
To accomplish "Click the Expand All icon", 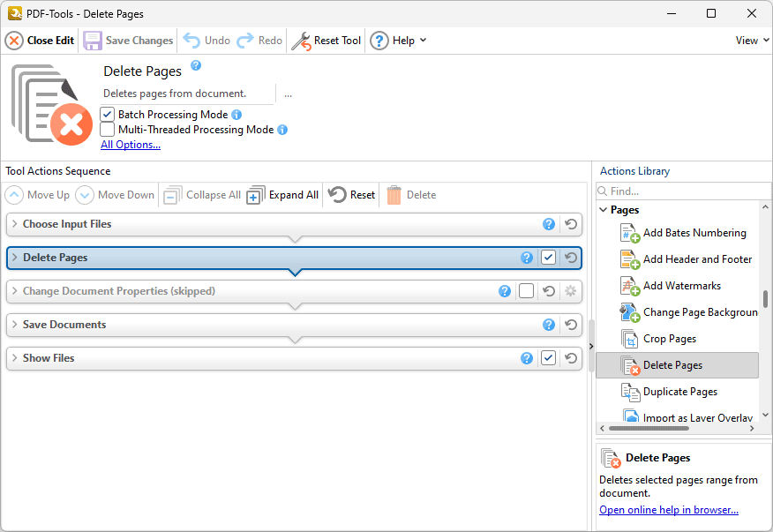I will tap(255, 195).
